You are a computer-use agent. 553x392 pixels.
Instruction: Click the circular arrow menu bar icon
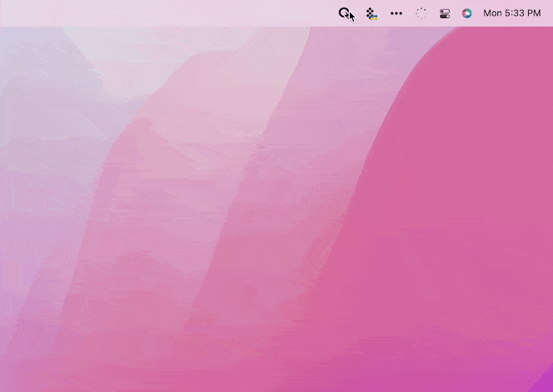[x=344, y=14]
